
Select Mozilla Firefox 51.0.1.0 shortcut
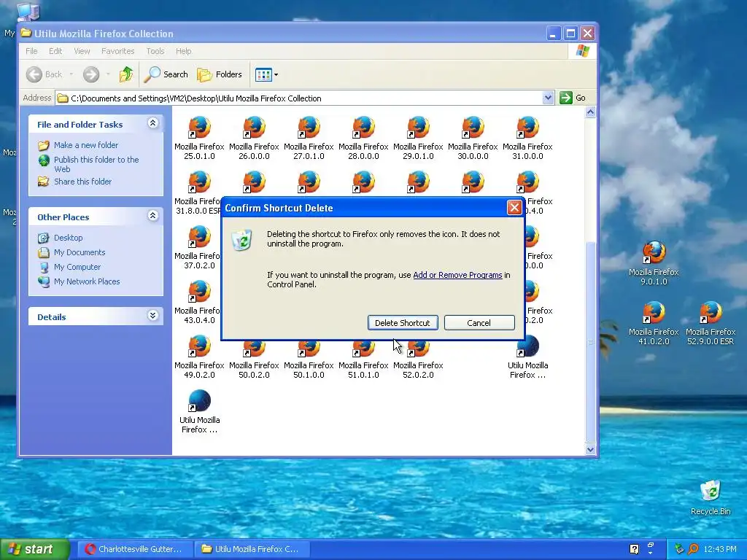(x=363, y=360)
